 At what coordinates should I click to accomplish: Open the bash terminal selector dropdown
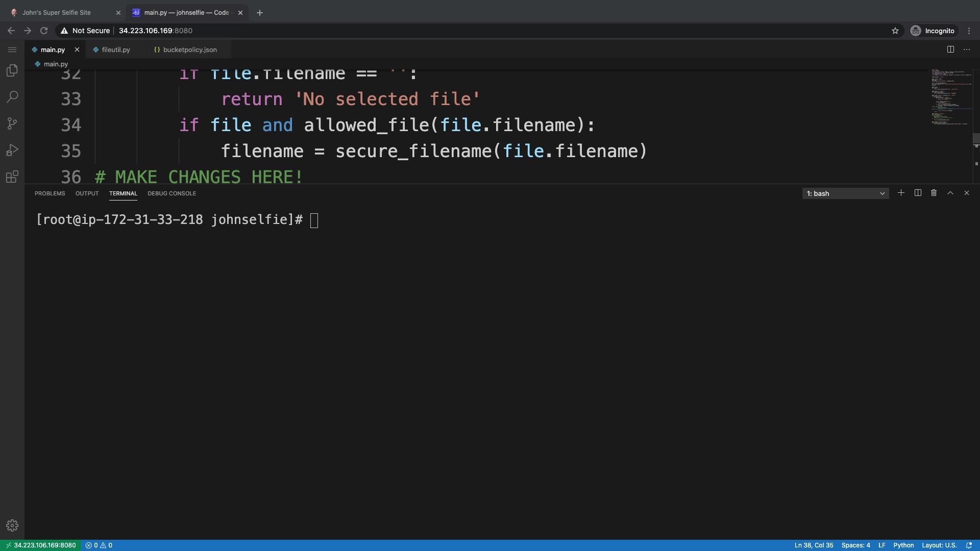point(845,193)
